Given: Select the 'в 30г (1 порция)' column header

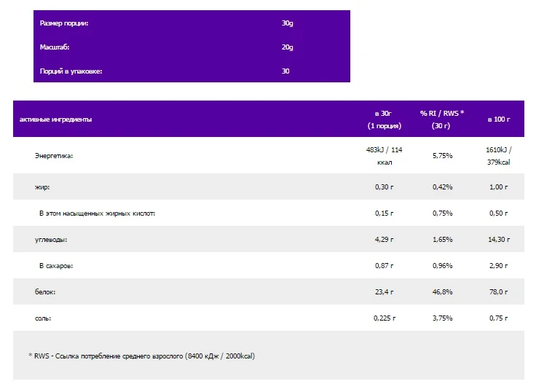Looking at the screenshot, I should [383, 119].
